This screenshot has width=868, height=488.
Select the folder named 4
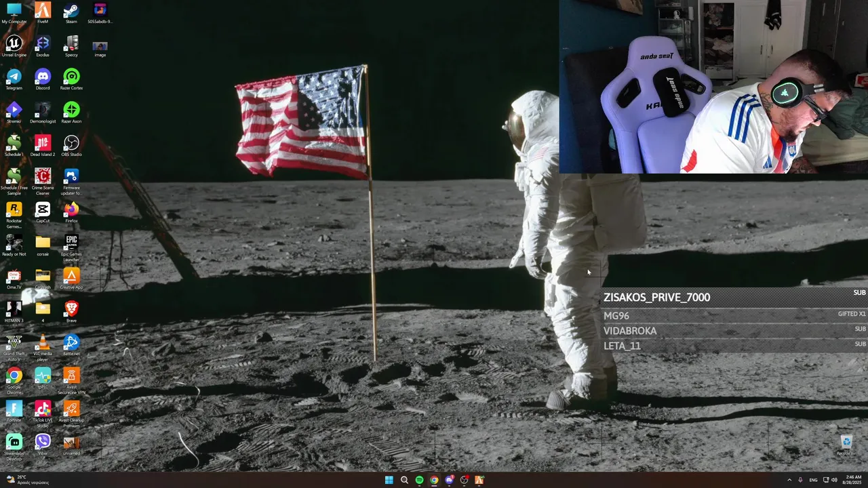point(43,312)
